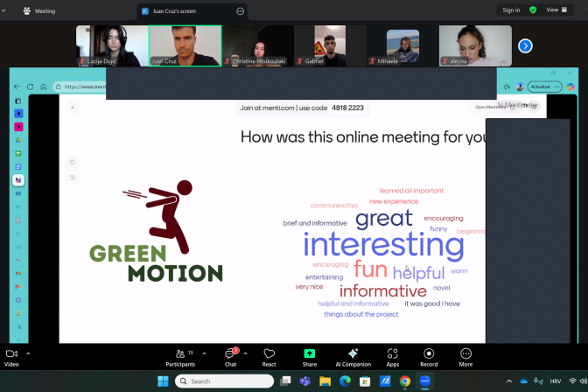Select Juan Cruz's video thumbnail
This screenshot has height=392, width=588.
(x=185, y=45)
